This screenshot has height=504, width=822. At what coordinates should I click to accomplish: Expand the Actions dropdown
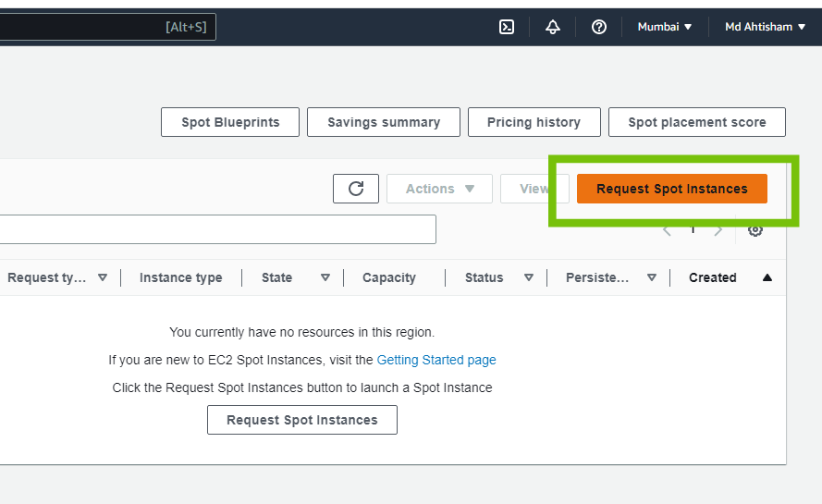(x=439, y=189)
